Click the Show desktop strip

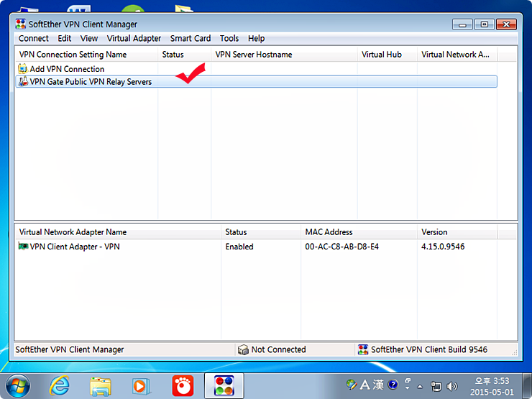pos(527,386)
